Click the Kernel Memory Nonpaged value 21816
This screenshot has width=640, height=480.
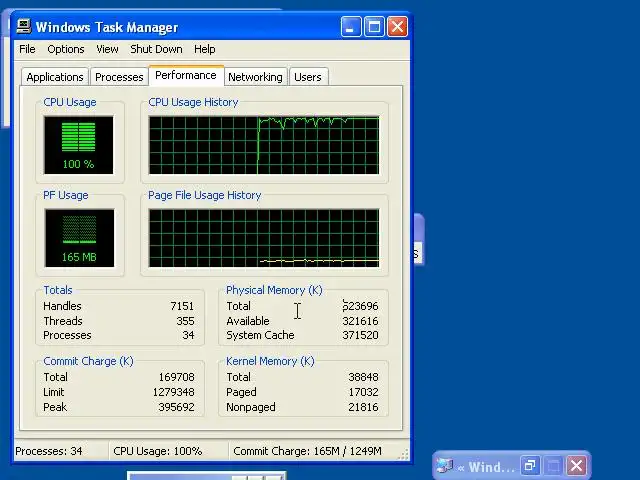pos(363,407)
